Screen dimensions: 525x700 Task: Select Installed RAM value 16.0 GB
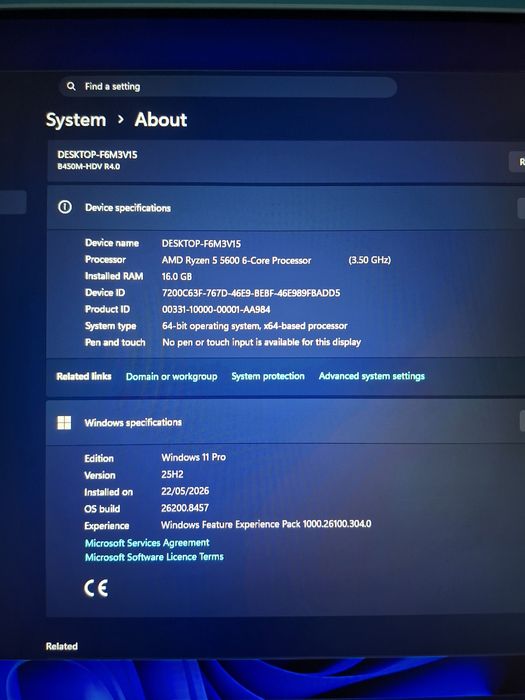[177, 276]
